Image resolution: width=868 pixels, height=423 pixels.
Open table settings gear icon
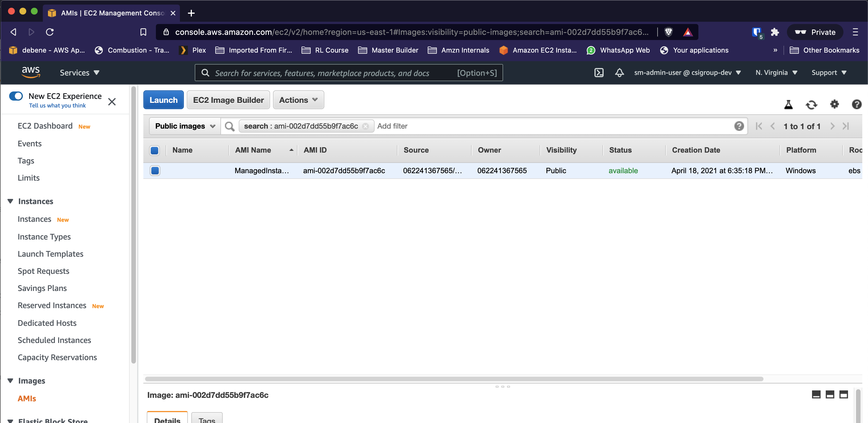[x=834, y=104]
